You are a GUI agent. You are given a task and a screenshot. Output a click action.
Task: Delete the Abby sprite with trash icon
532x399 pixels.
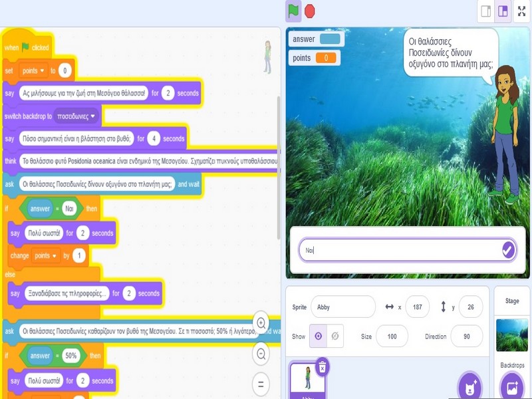pyautogui.click(x=322, y=366)
